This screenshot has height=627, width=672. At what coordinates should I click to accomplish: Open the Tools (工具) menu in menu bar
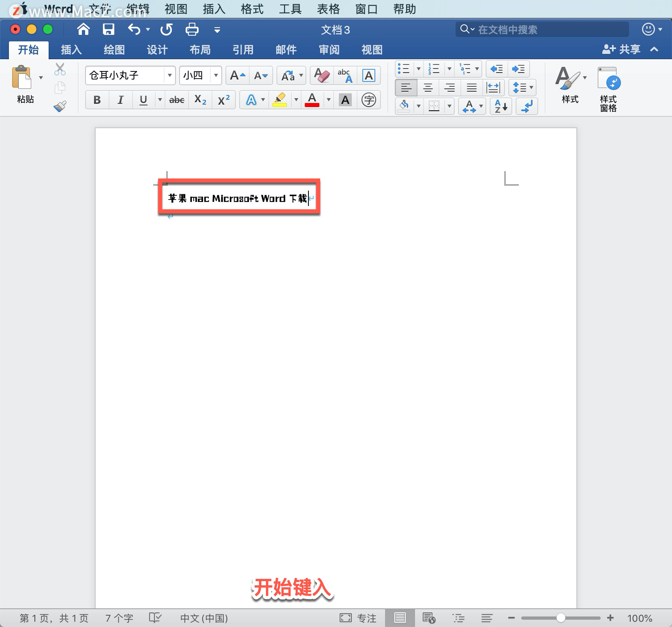coord(290,9)
